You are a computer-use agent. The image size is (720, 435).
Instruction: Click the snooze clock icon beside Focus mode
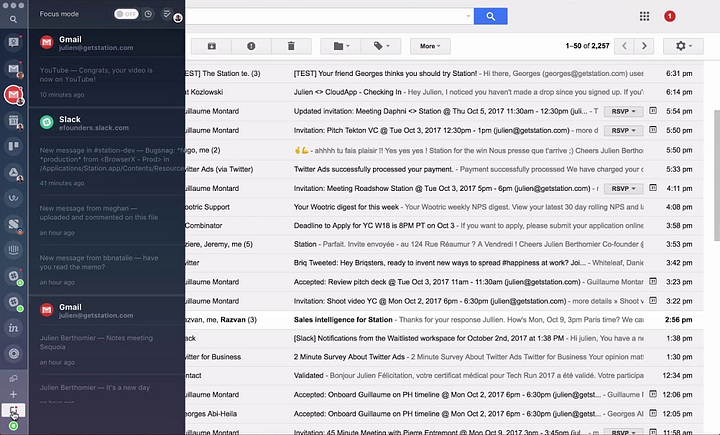pos(148,15)
